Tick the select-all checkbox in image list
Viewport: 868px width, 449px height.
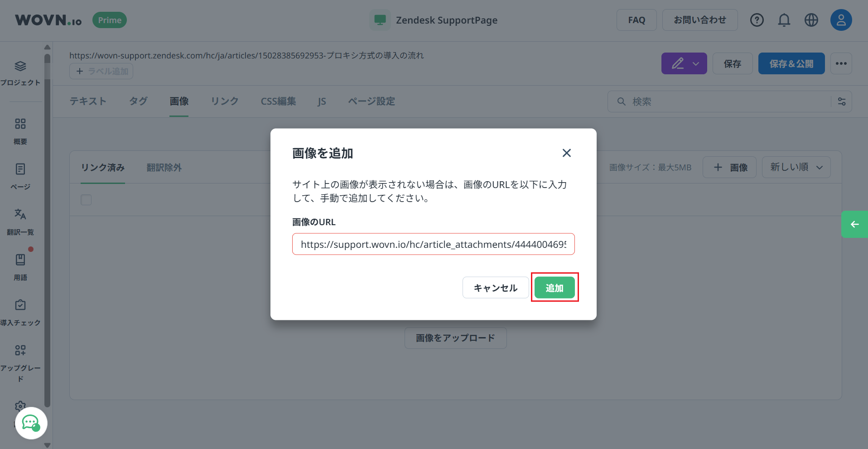[x=86, y=200]
